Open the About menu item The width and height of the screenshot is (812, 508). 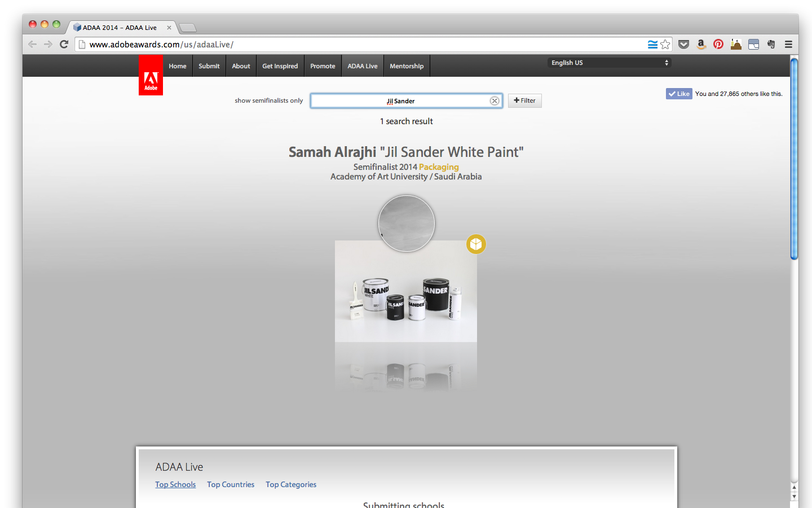(241, 66)
